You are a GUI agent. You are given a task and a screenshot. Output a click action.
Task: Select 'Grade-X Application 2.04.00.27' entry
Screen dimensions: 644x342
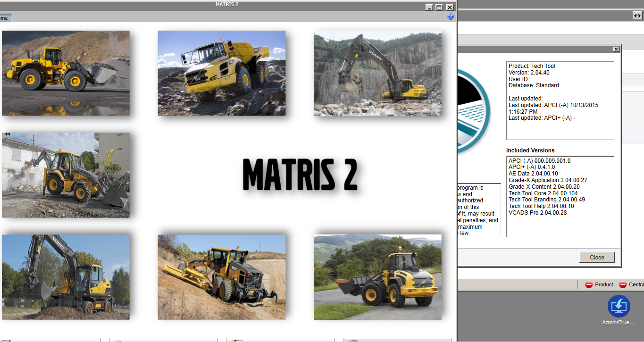click(x=548, y=180)
